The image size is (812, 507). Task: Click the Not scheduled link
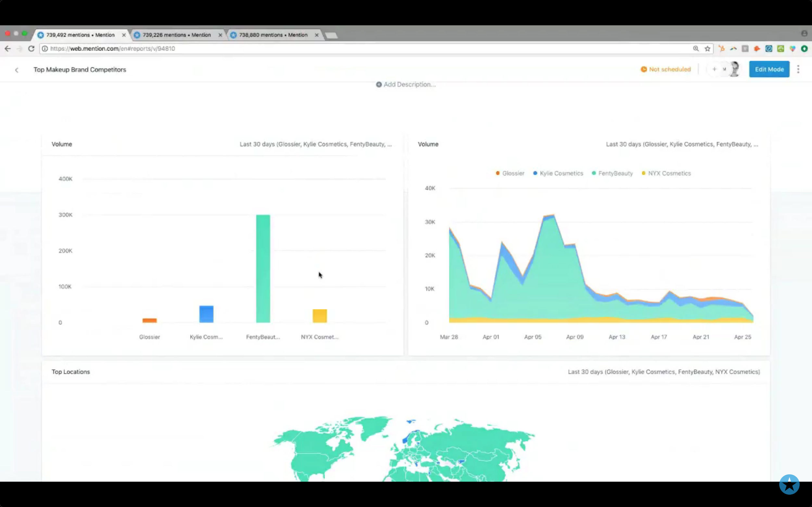(x=670, y=69)
